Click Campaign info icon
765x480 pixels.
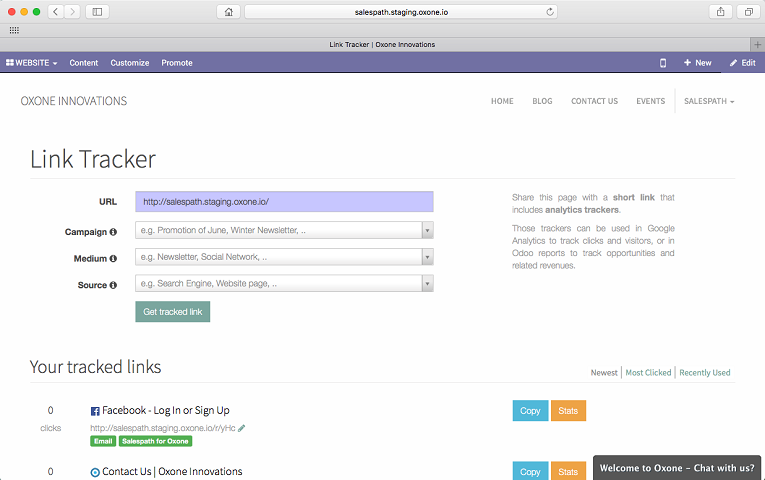113,232
